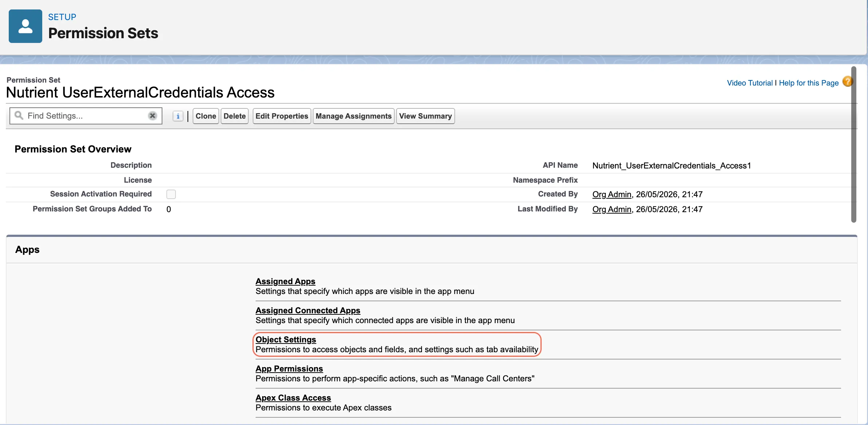Image resolution: width=868 pixels, height=425 pixels.
Task: Open the info icon next to Find Settings
Action: [x=178, y=116]
